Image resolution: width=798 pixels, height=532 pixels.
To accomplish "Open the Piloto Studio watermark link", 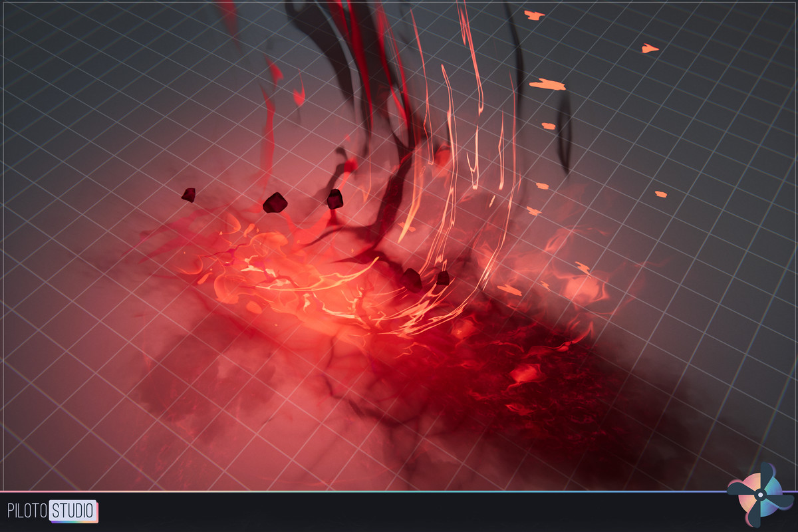I will click(x=50, y=509).
